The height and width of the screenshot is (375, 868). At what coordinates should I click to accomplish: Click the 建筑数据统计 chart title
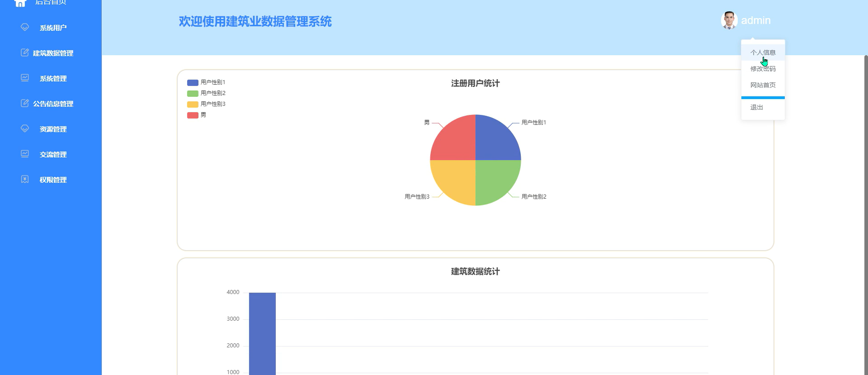tap(475, 271)
